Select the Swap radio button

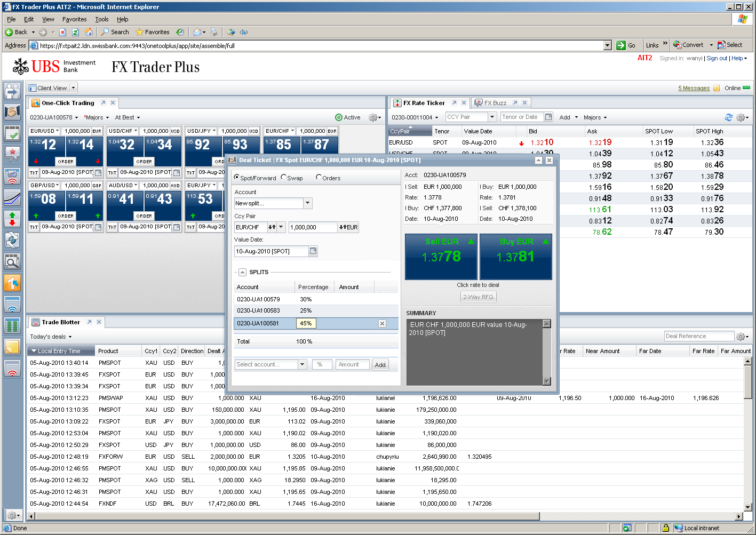point(284,178)
